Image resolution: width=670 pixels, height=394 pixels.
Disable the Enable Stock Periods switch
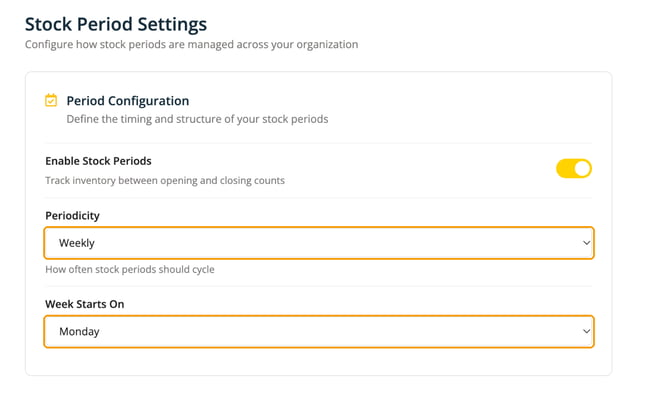coord(573,168)
